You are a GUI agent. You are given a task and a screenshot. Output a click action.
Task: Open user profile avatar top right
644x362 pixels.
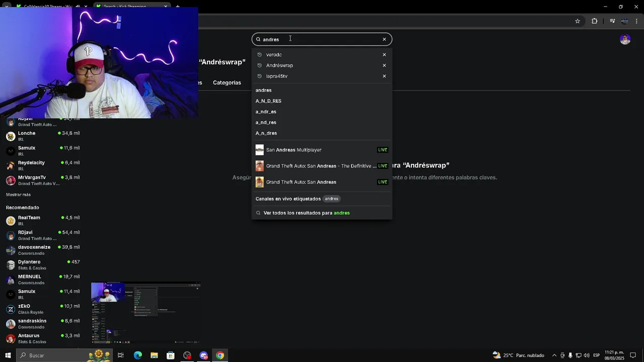coord(625,40)
